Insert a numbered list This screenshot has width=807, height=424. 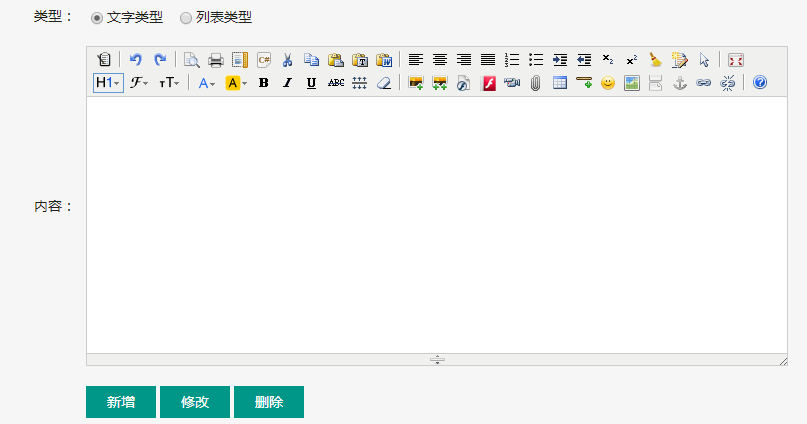point(512,60)
